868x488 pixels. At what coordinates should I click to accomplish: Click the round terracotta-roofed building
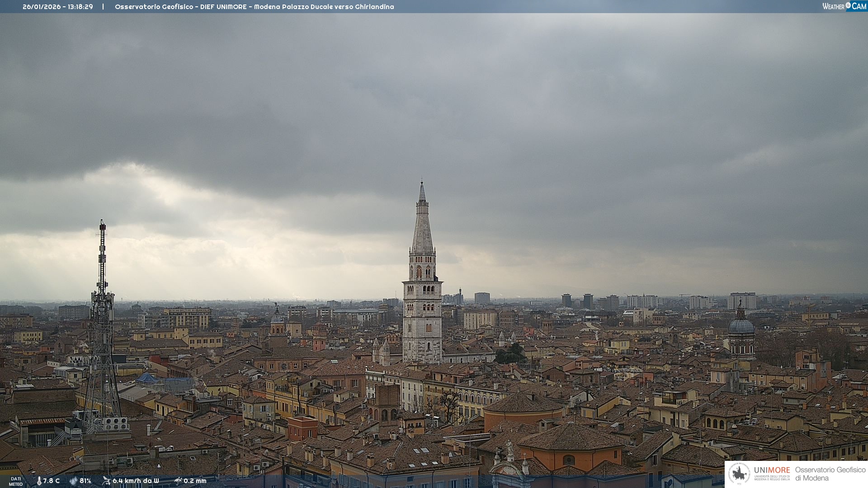coord(524,404)
